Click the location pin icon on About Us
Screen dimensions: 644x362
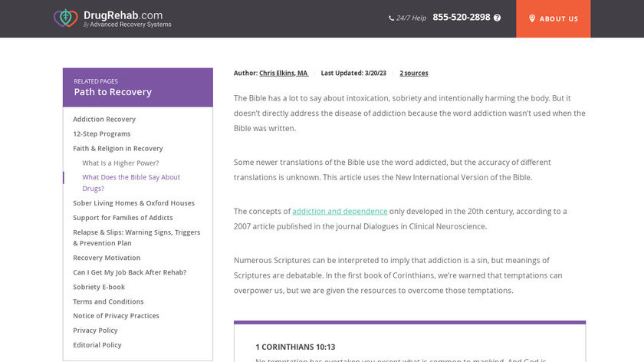click(532, 18)
